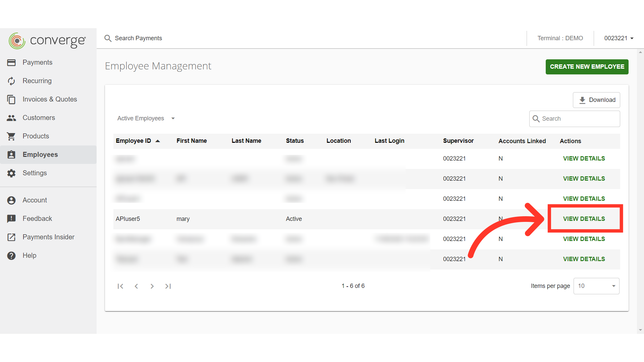
Task: Click the Settings gear icon
Action: [x=11, y=173]
